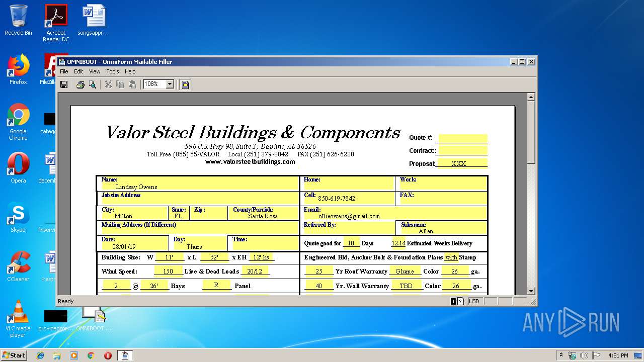Open the Opera desktop shortcut

18,167
